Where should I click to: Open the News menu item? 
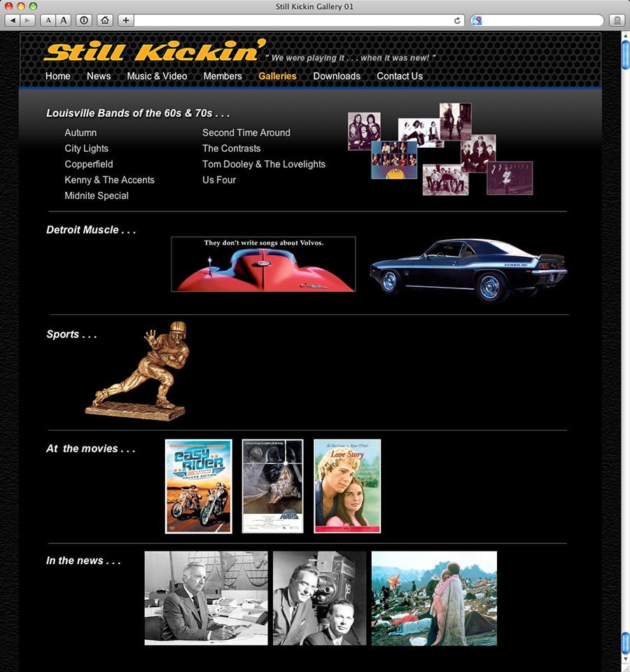99,76
